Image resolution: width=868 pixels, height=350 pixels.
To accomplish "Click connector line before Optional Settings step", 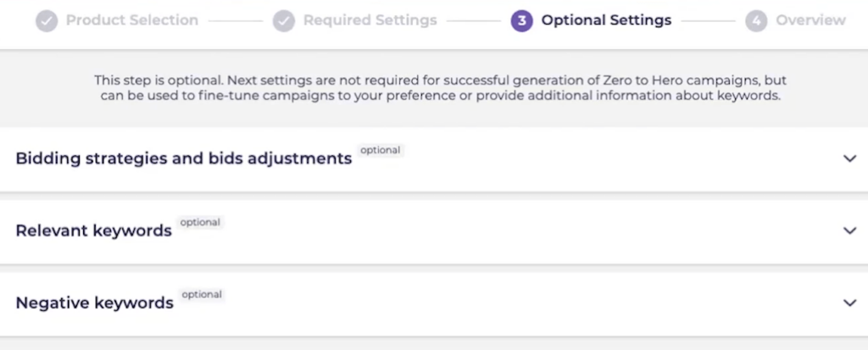I will coord(473,21).
